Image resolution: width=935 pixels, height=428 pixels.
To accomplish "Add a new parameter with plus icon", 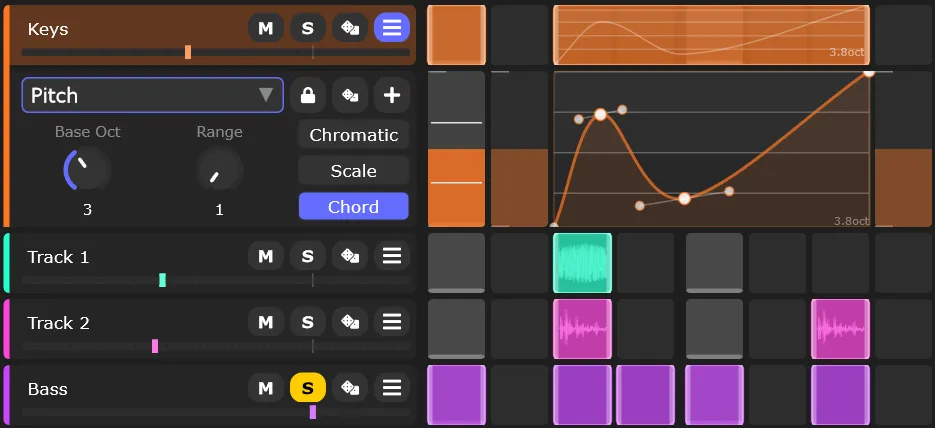I will [392, 95].
